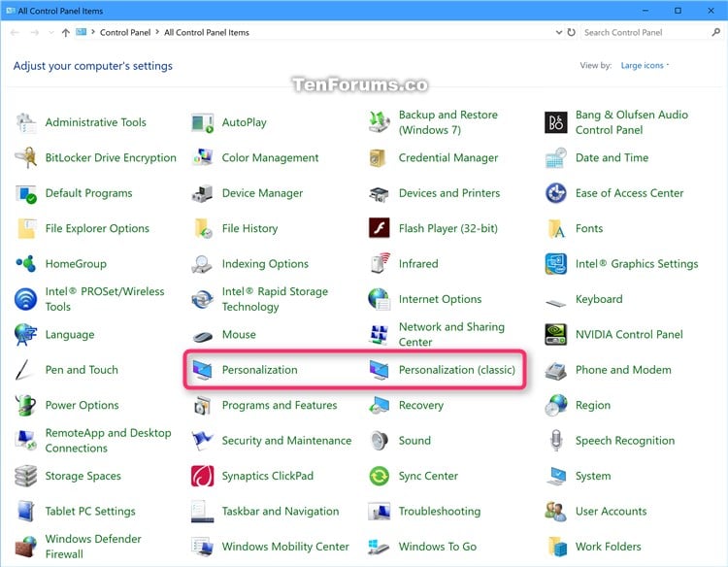Click the AutoPlay icon
The width and height of the screenshot is (728, 567).
coord(203,122)
